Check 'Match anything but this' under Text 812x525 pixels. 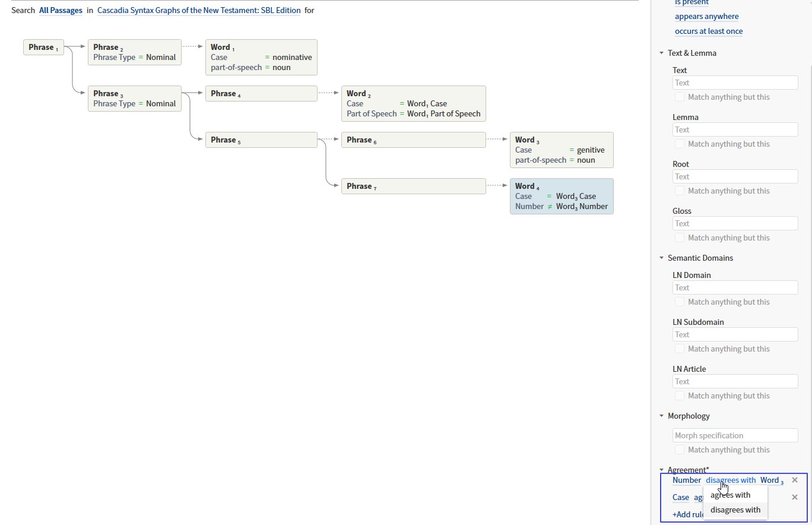(680, 97)
